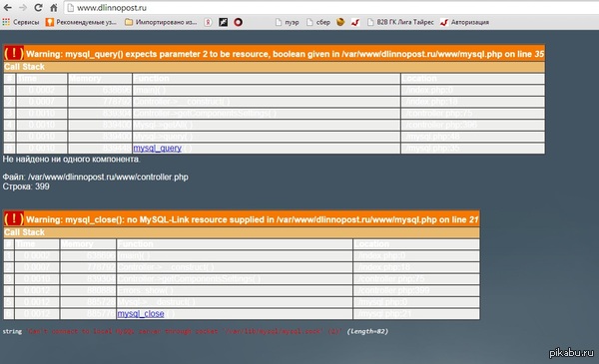The height and width of the screenshot is (364, 599).
Task: Click the red 'Can't connect to local MySQL server' string
Action: tap(184, 331)
